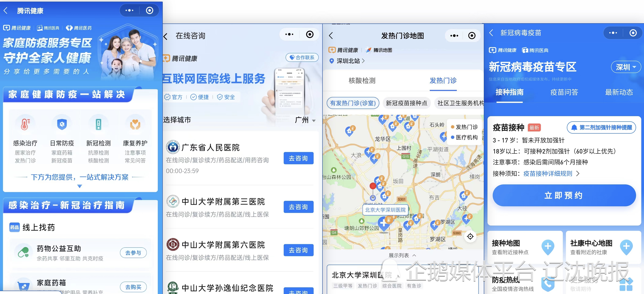Screen dimensions: 644x294
Task: Go back from the 发热门诊地图 screen
Action: pos(331,36)
